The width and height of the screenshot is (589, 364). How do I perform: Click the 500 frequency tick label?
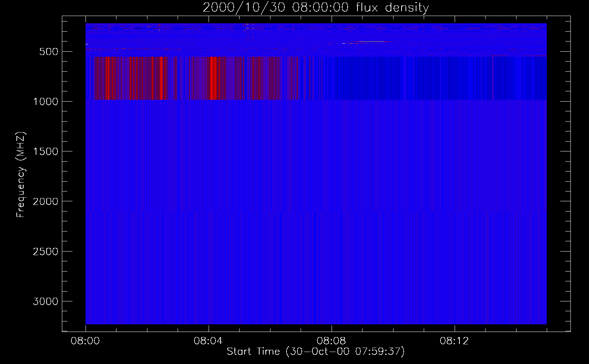[49, 52]
